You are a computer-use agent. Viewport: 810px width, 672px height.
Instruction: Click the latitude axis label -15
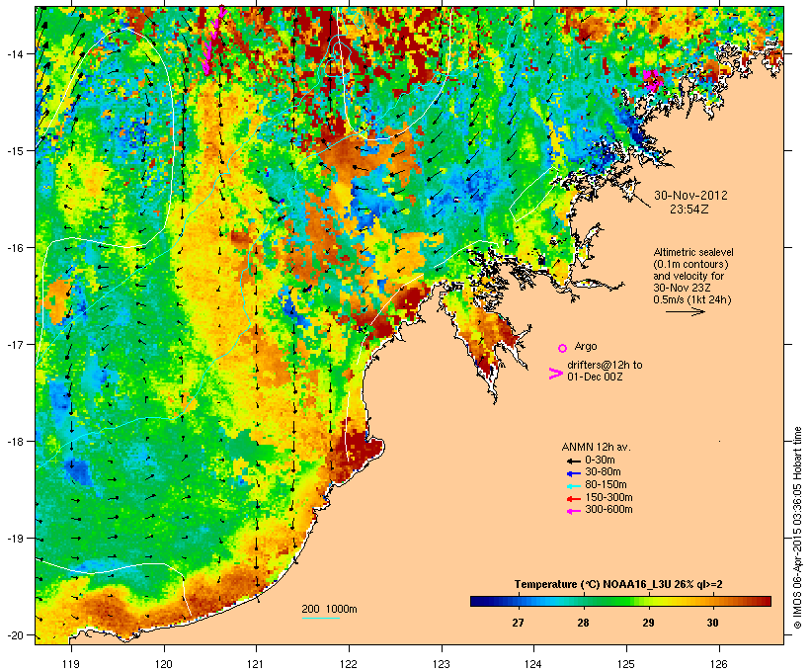14,151
